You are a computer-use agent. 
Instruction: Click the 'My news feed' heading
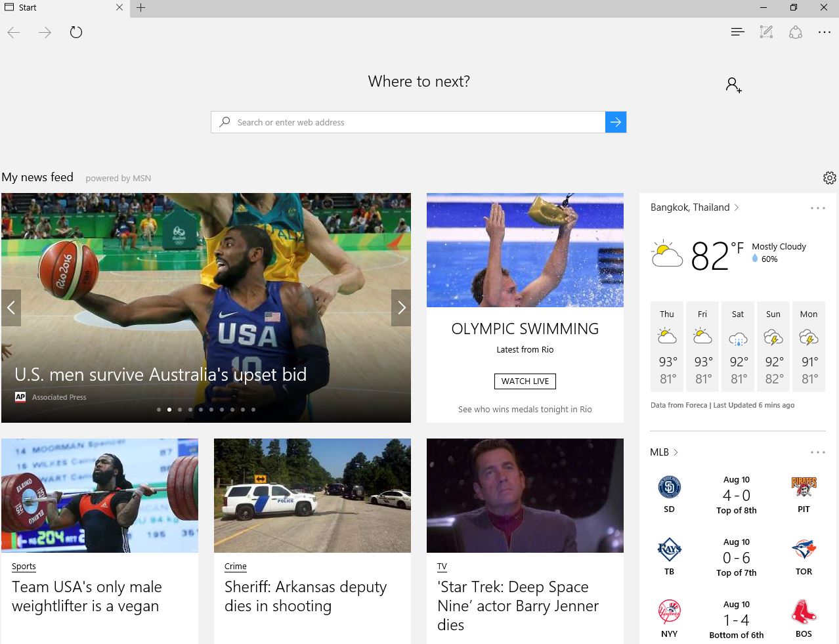click(37, 177)
